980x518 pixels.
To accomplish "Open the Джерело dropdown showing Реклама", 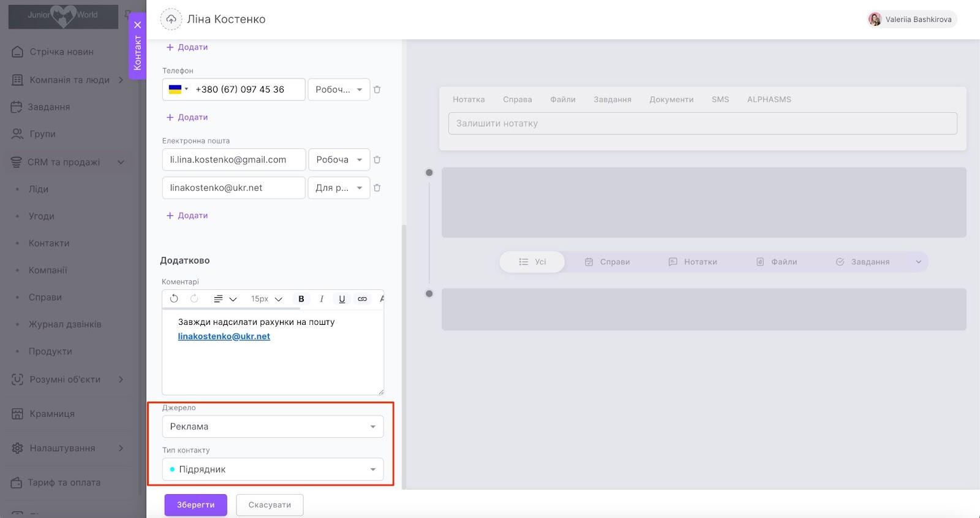I will (x=273, y=427).
